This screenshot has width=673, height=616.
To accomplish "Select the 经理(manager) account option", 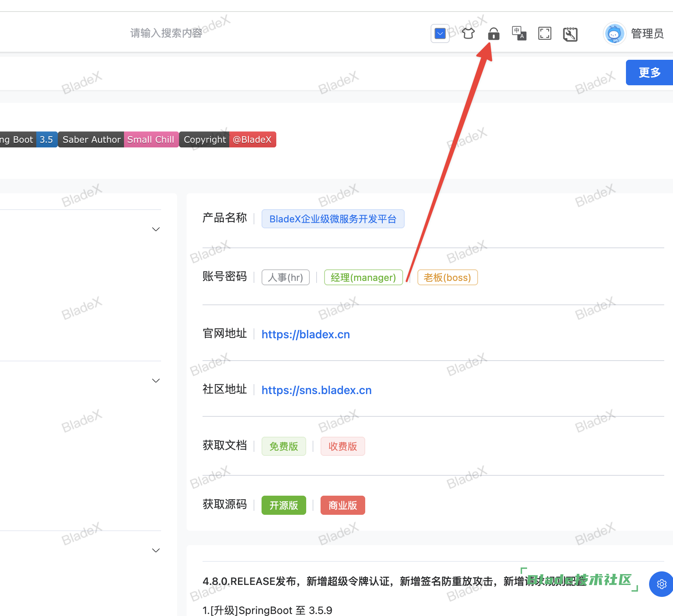I will (x=363, y=277).
